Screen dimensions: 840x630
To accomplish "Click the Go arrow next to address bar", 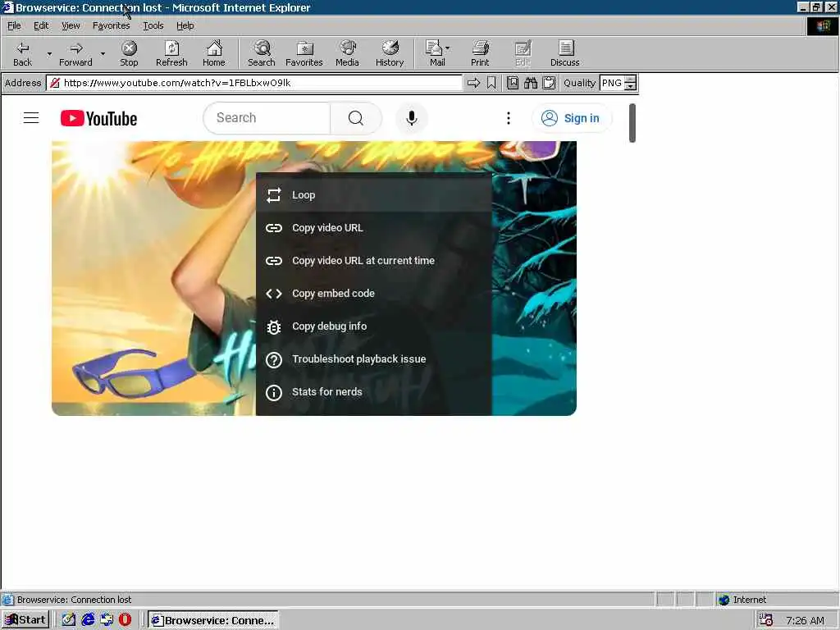I will tap(473, 83).
